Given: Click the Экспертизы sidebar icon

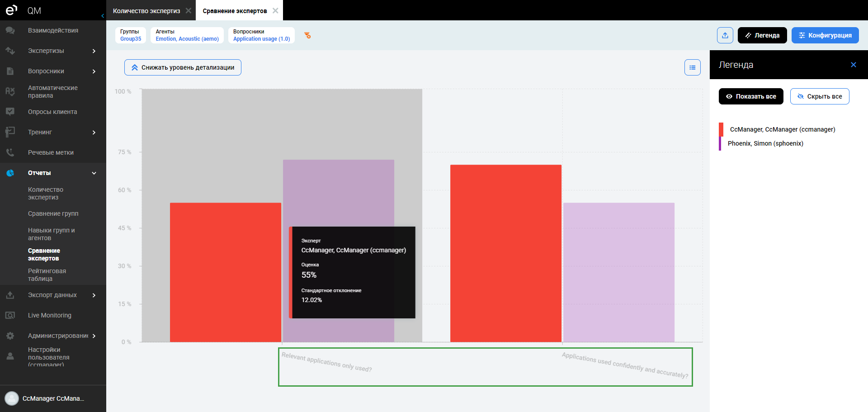Looking at the screenshot, I should coord(10,51).
